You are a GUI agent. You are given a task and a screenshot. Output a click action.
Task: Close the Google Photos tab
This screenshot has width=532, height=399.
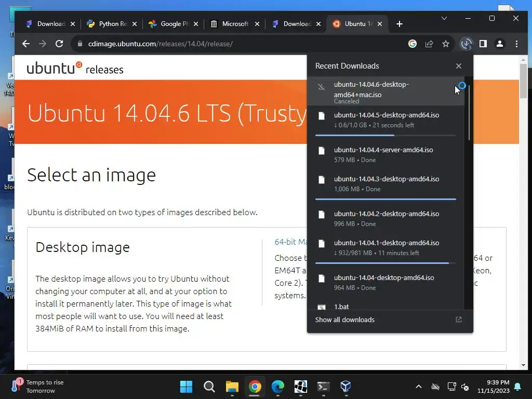pos(196,24)
